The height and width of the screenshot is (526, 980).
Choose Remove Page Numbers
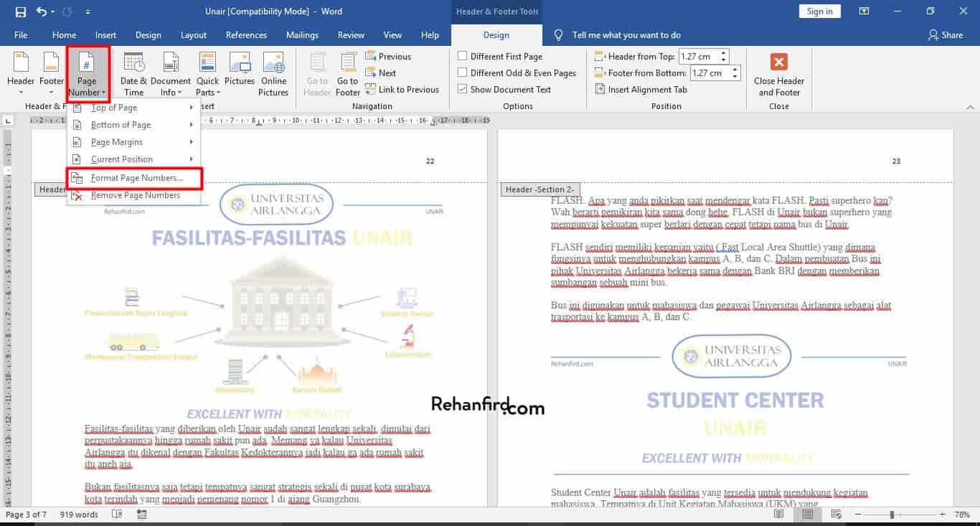[x=133, y=195]
